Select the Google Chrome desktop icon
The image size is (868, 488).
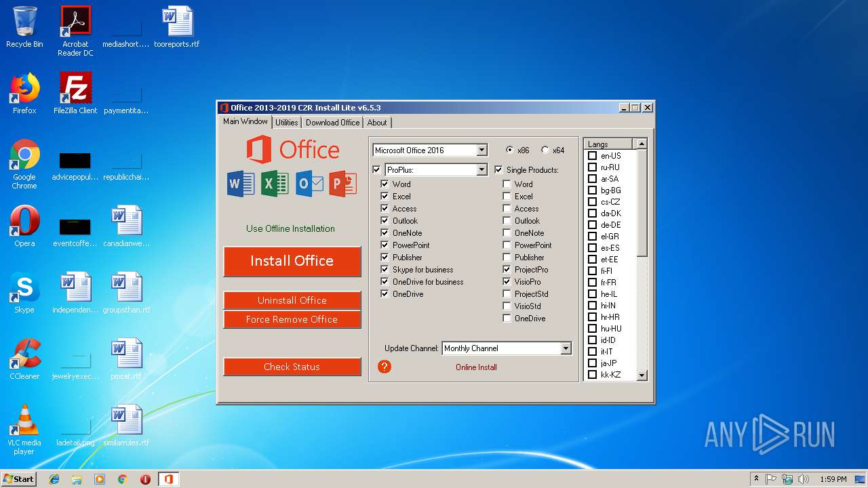click(24, 164)
